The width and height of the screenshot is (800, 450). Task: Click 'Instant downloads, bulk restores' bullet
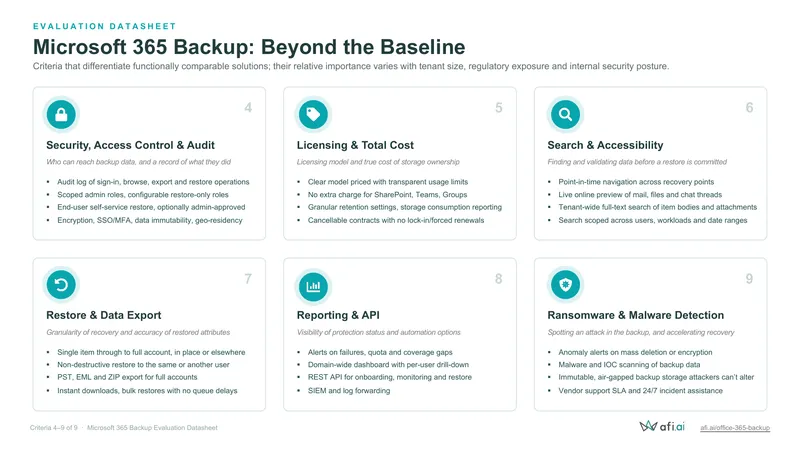tap(147, 391)
